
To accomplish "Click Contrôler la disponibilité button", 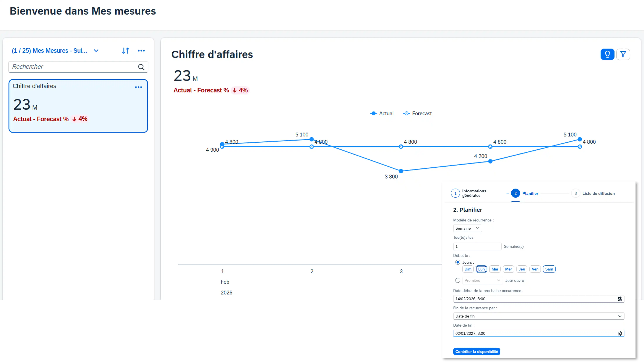I will 477,351.
